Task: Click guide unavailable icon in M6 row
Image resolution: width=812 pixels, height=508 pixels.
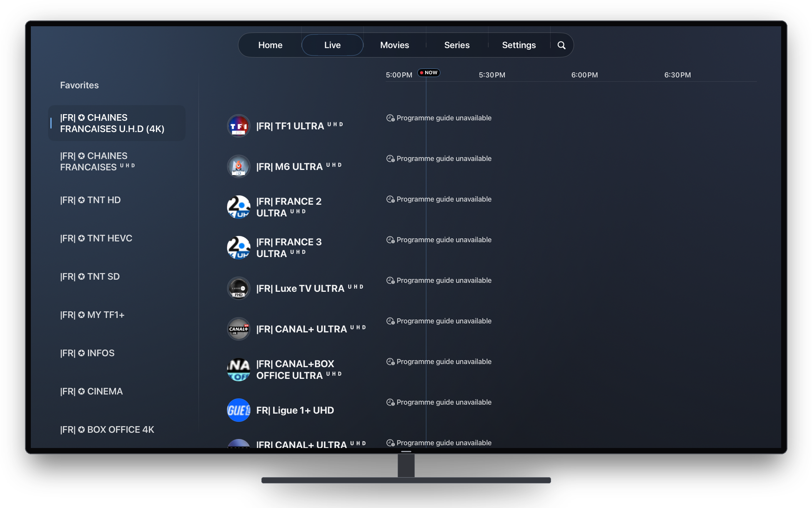Action: [390, 158]
